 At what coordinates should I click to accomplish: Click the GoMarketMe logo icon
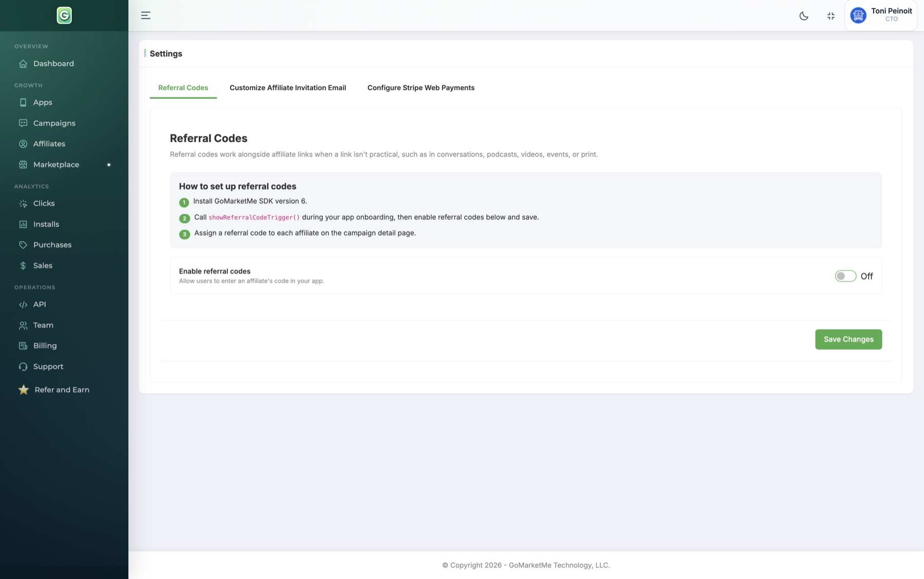pyautogui.click(x=64, y=15)
